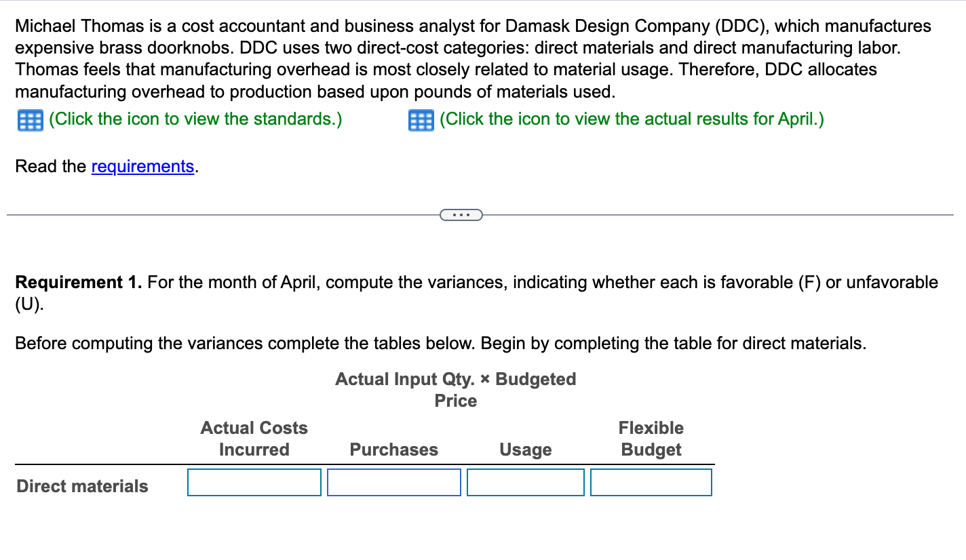Expand the ellipsis divider button
The image size is (966, 560).
(x=461, y=216)
